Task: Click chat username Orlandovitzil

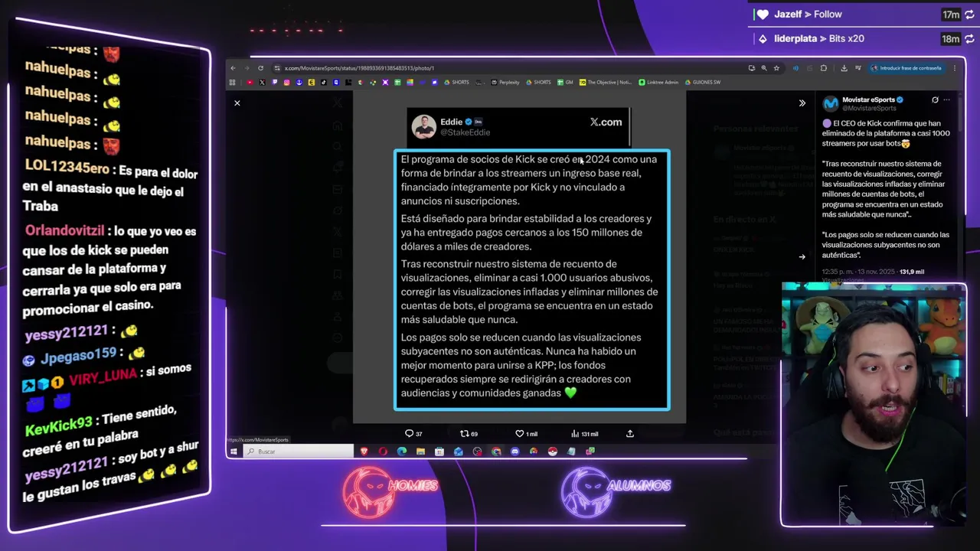Action: (x=65, y=230)
